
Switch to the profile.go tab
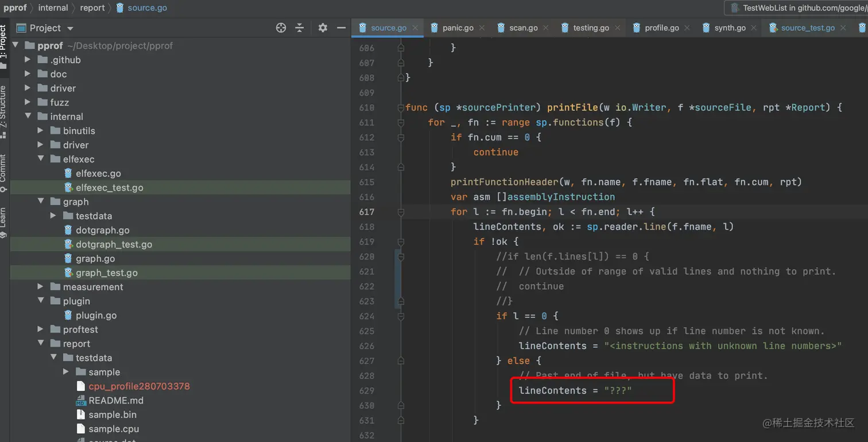tap(661, 28)
